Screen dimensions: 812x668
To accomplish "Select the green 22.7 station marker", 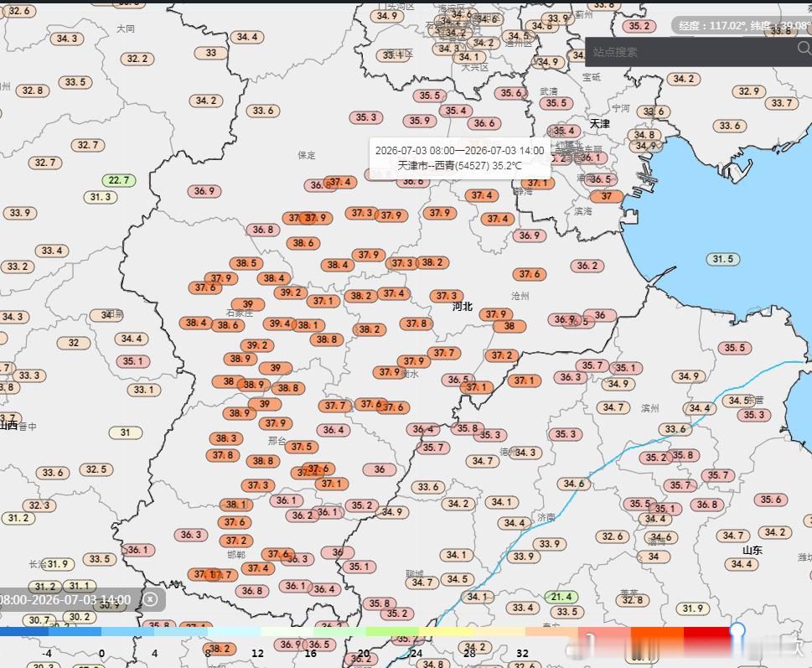I will 119,180.
